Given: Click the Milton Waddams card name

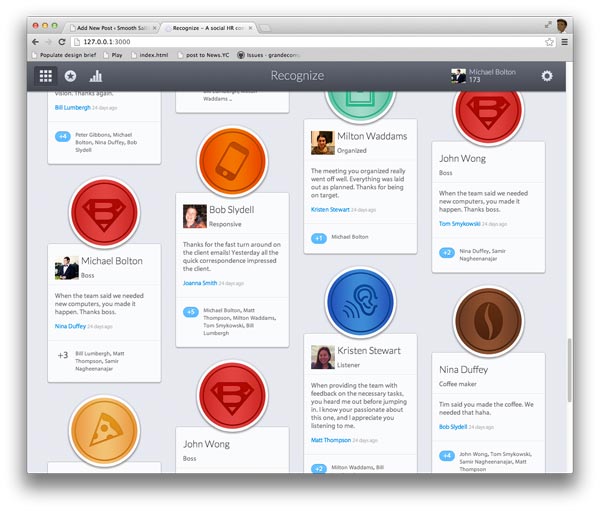Looking at the screenshot, I should pos(372,136).
